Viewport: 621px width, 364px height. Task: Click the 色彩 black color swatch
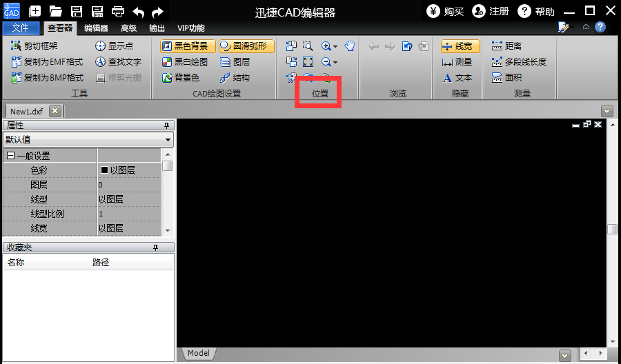105,170
